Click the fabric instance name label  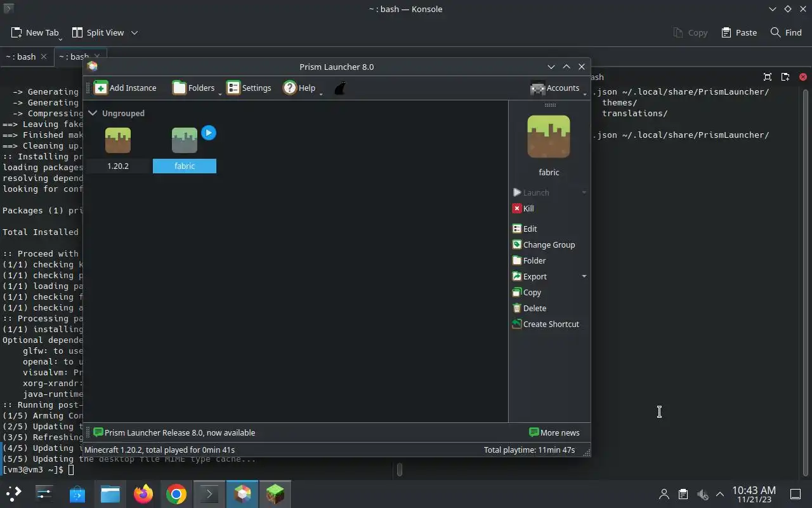[185, 166]
